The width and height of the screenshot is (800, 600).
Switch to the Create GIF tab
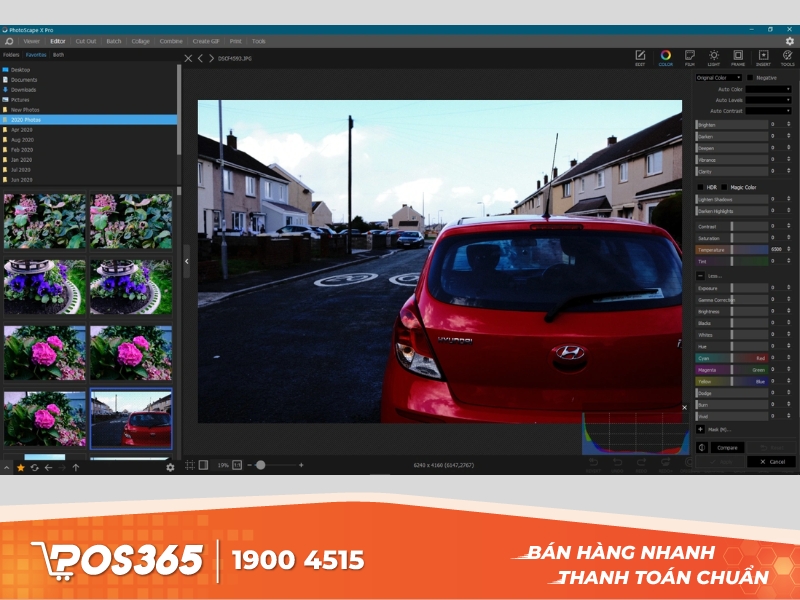pyautogui.click(x=206, y=41)
